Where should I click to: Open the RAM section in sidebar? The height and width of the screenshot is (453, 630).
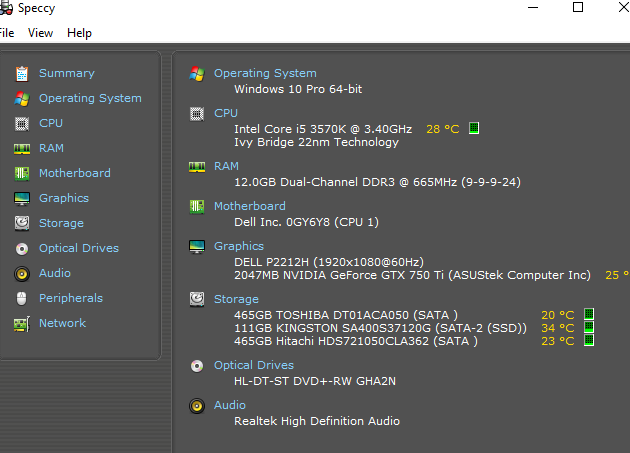click(51, 148)
